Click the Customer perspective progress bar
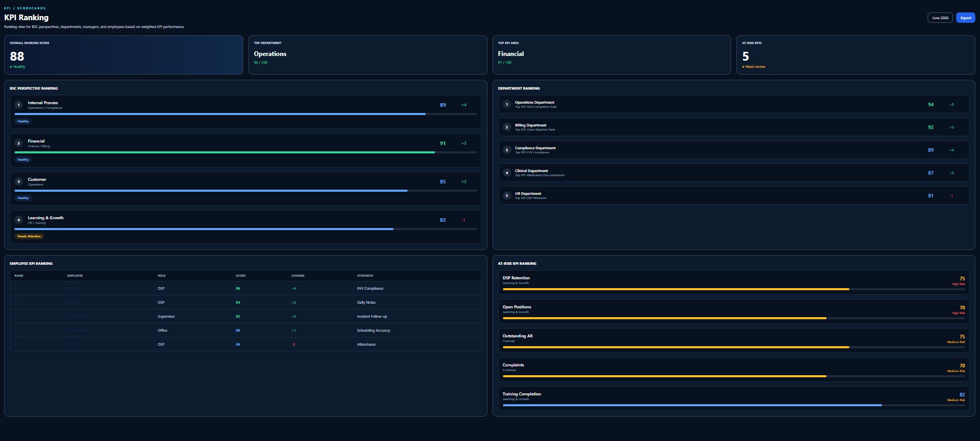Screen dimensions: 980x441 [x=246, y=191]
